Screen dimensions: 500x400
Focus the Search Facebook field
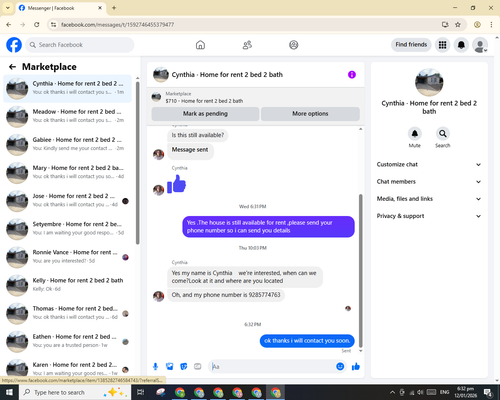click(x=80, y=45)
